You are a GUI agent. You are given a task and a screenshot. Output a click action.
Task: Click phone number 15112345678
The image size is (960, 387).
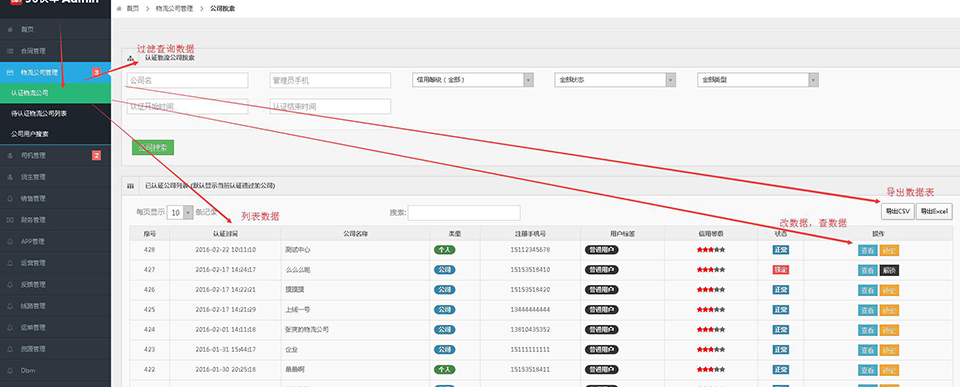coord(530,250)
